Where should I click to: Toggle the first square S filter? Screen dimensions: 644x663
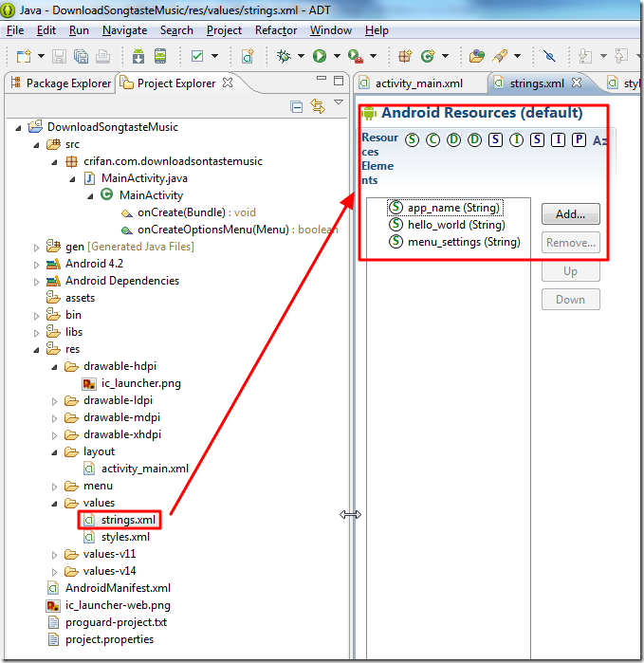pos(496,139)
